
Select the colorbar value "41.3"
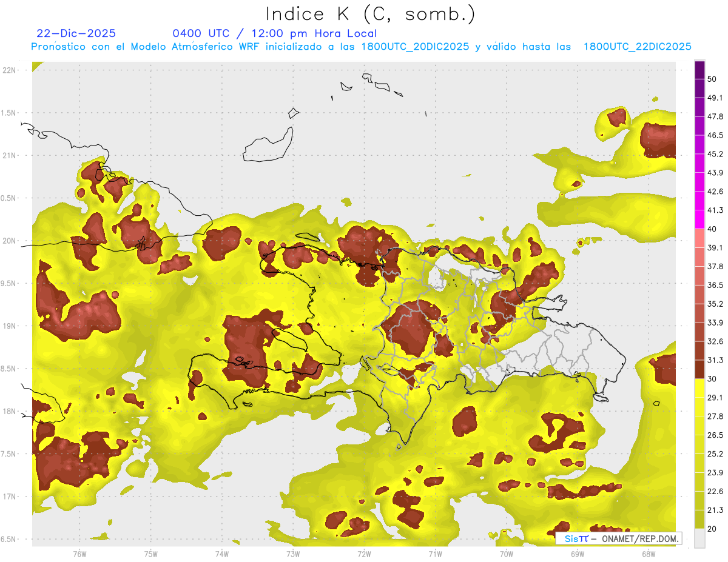pos(715,210)
